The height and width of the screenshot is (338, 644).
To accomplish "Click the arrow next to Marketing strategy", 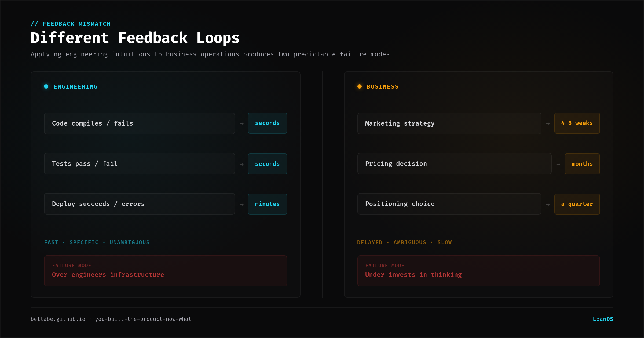I will pos(548,123).
